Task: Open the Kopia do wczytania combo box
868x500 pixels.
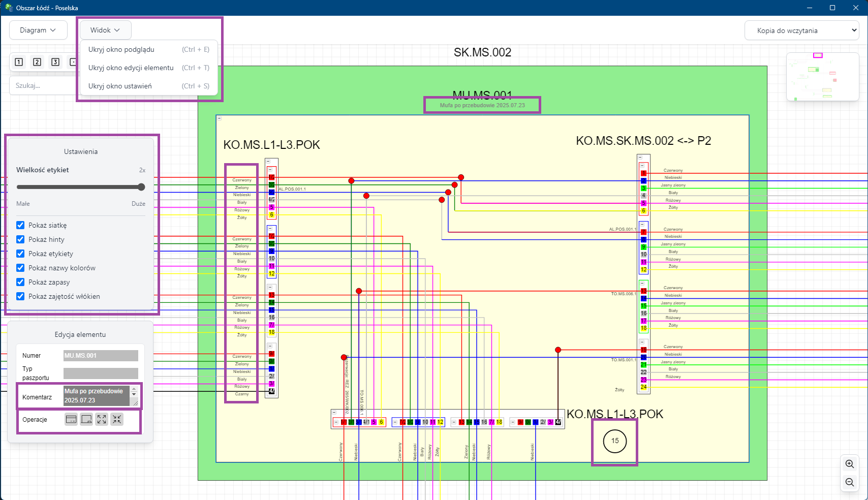Action: 801,30
